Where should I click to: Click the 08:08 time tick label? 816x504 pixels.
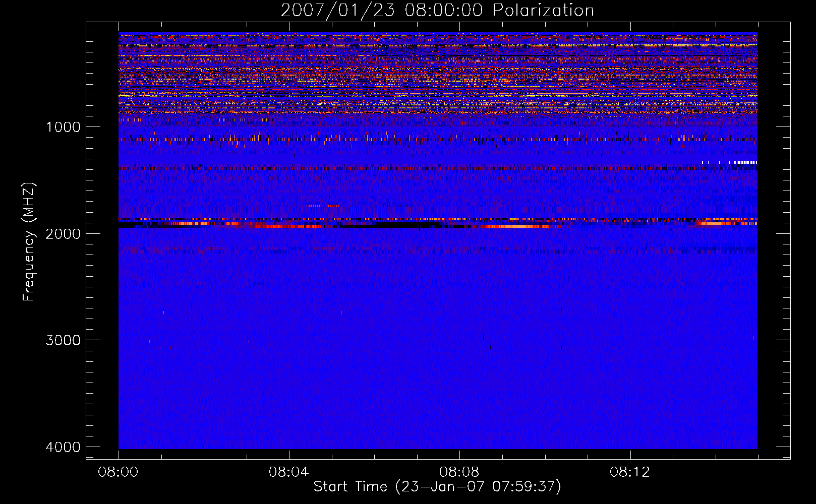pyautogui.click(x=459, y=472)
